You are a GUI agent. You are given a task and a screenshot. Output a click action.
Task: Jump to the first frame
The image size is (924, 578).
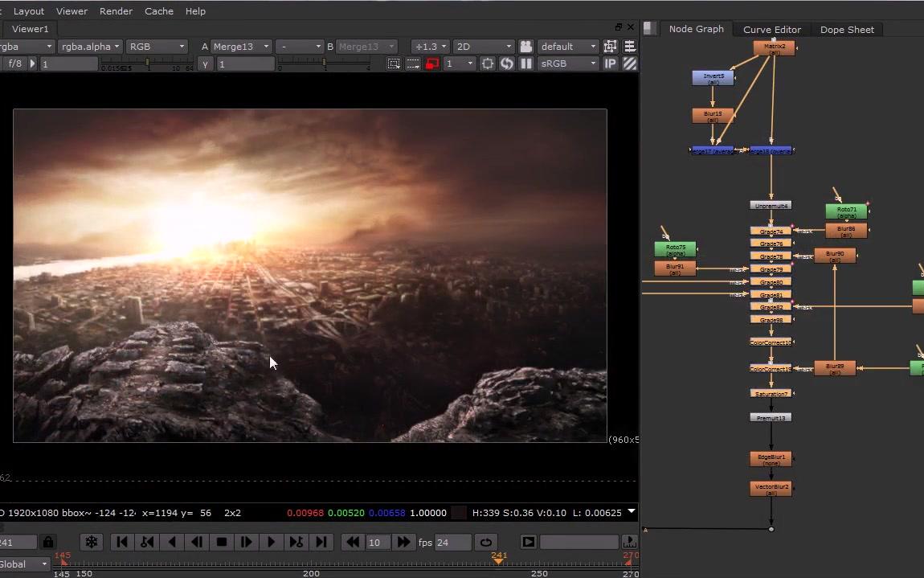coord(122,543)
